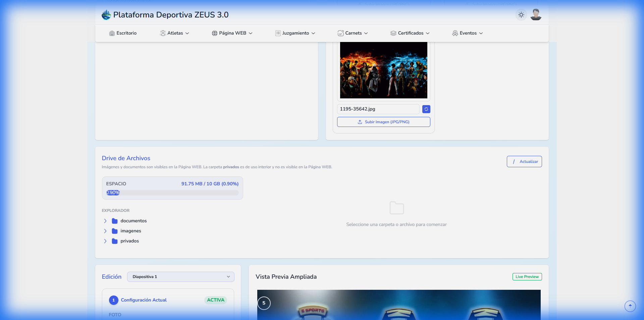Click the blue refresh icon beside the filename

[426, 109]
